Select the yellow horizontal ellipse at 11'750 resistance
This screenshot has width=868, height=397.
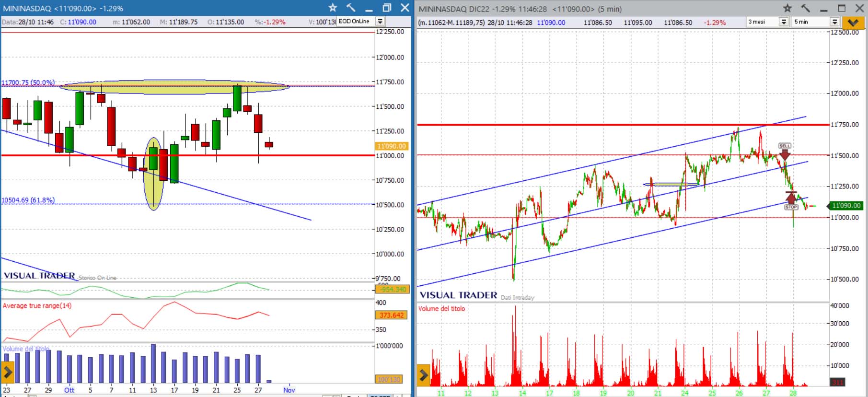tap(174, 87)
